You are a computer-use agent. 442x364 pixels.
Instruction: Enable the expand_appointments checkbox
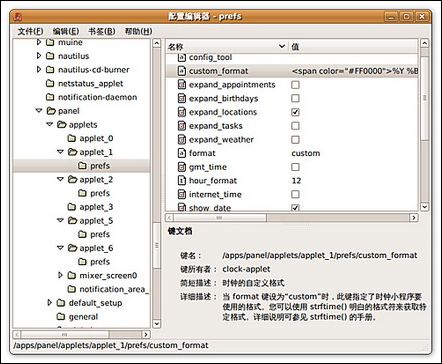point(295,85)
